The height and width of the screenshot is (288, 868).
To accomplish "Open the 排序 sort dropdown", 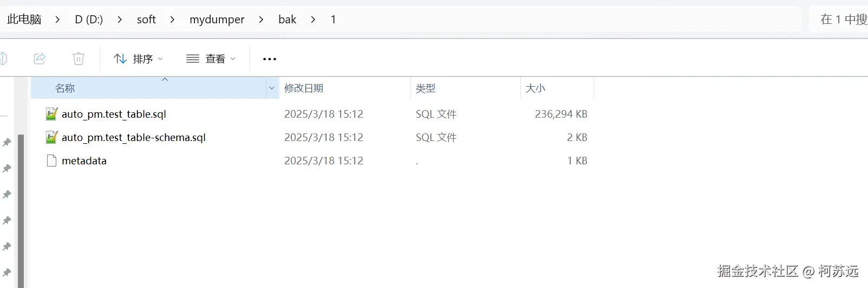I will pos(143,59).
